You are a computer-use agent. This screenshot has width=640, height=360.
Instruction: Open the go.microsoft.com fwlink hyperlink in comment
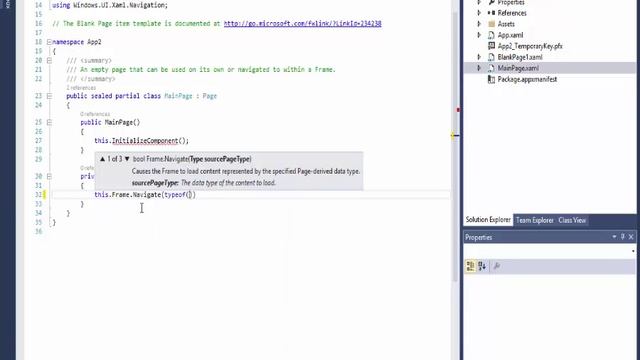(x=302, y=24)
